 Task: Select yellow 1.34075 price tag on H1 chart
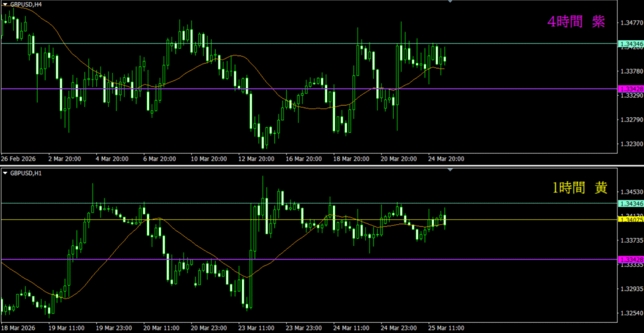(x=631, y=220)
